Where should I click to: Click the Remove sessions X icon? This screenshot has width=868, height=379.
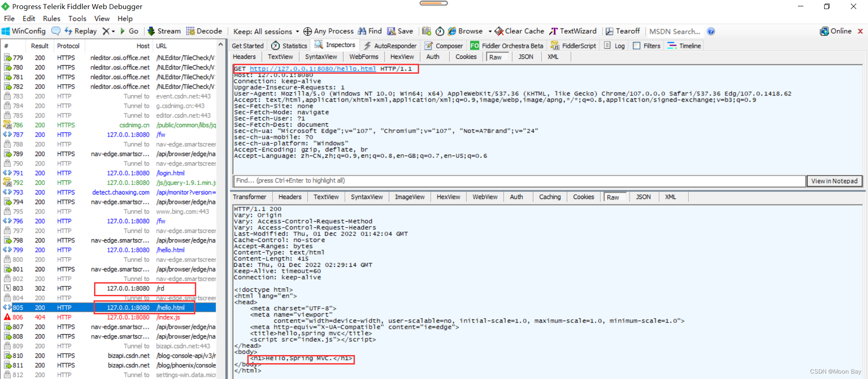pos(106,31)
